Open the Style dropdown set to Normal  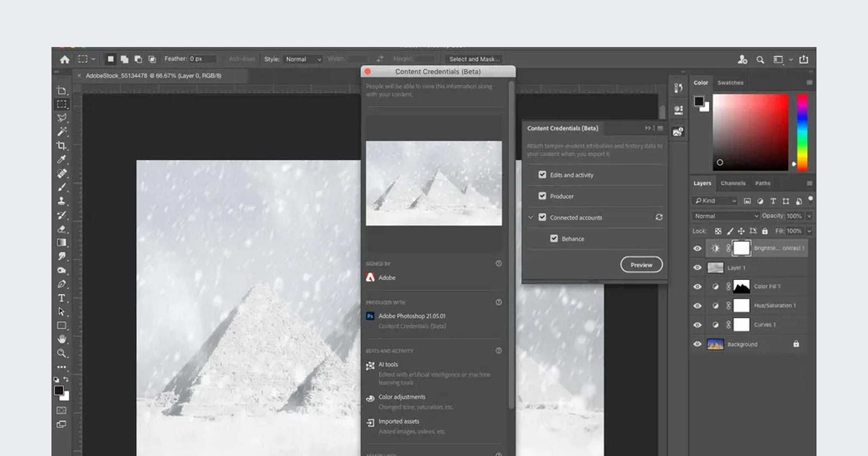tap(302, 59)
